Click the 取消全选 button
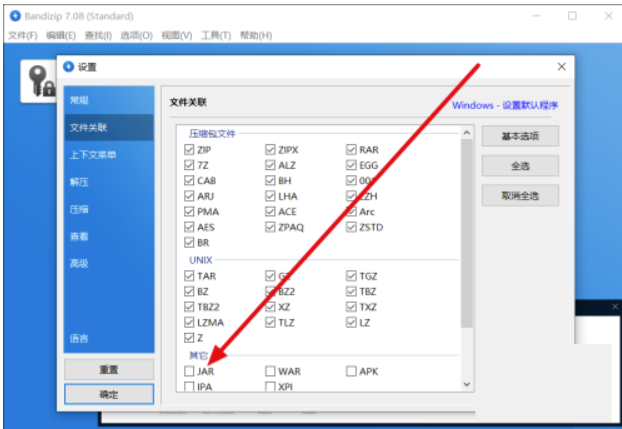The width and height of the screenshot is (622, 429). 520,195
